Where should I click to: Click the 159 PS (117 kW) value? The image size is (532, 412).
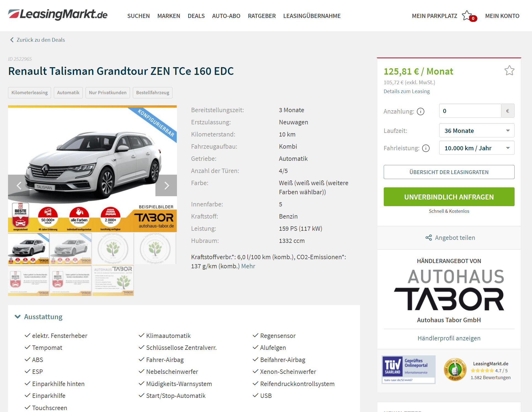(x=300, y=229)
